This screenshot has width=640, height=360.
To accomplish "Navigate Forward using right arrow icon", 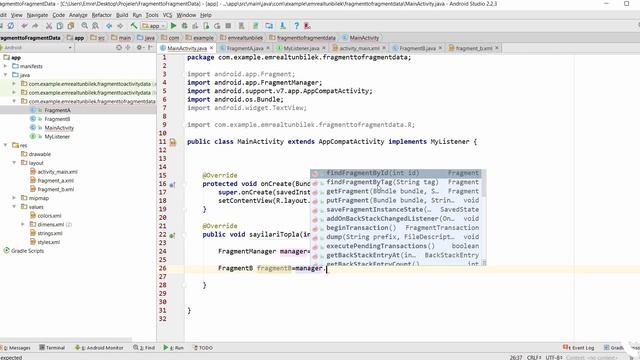I will click(120, 26).
